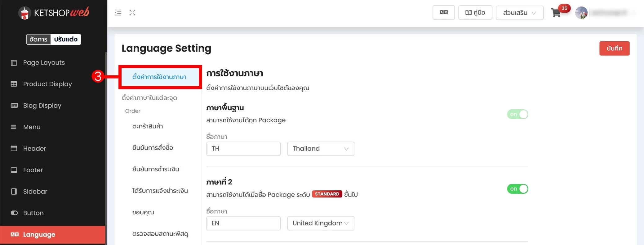Image resolution: width=644 pixels, height=245 pixels.
Task: Collapse the sidebar using the indent icon
Action: (118, 12)
